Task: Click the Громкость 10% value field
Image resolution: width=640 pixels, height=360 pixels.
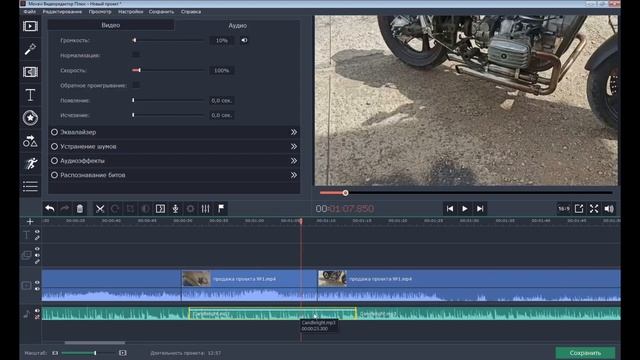Action: 222,40
